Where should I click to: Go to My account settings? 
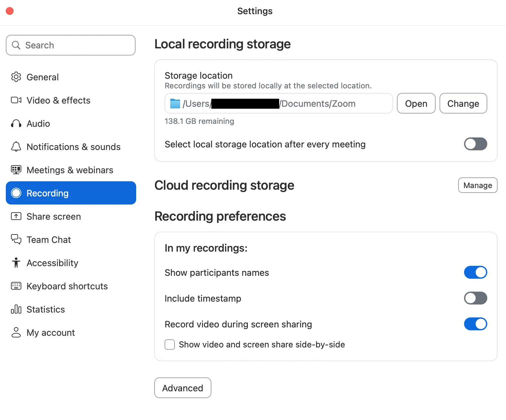click(51, 333)
